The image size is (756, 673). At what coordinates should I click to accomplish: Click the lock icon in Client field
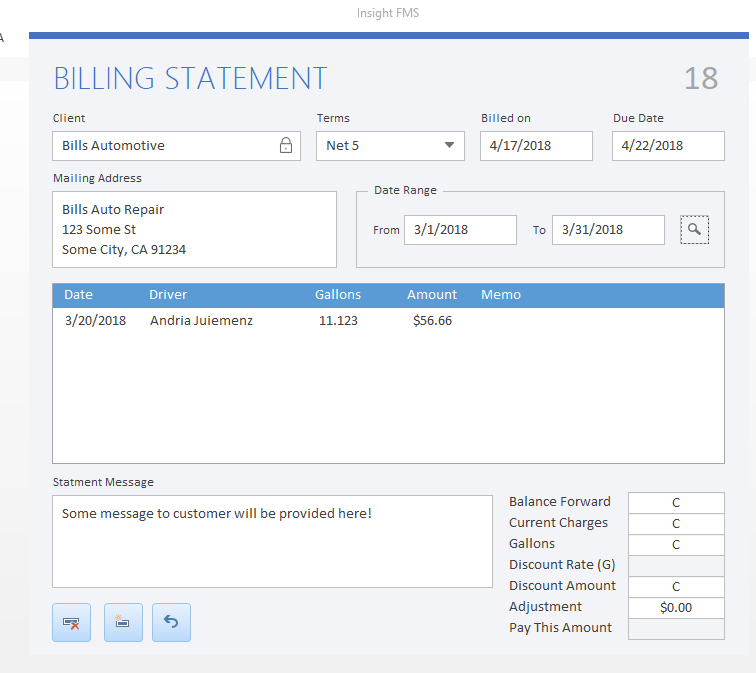tap(286, 145)
